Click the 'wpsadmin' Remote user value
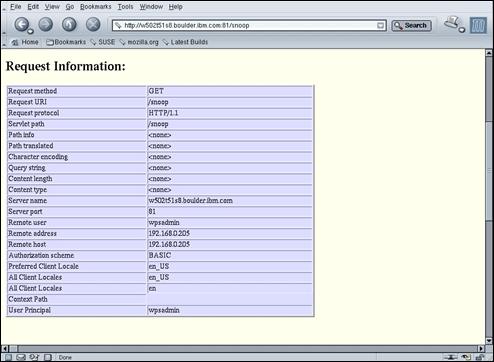Screen dimensions: 494x362 click(x=164, y=223)
